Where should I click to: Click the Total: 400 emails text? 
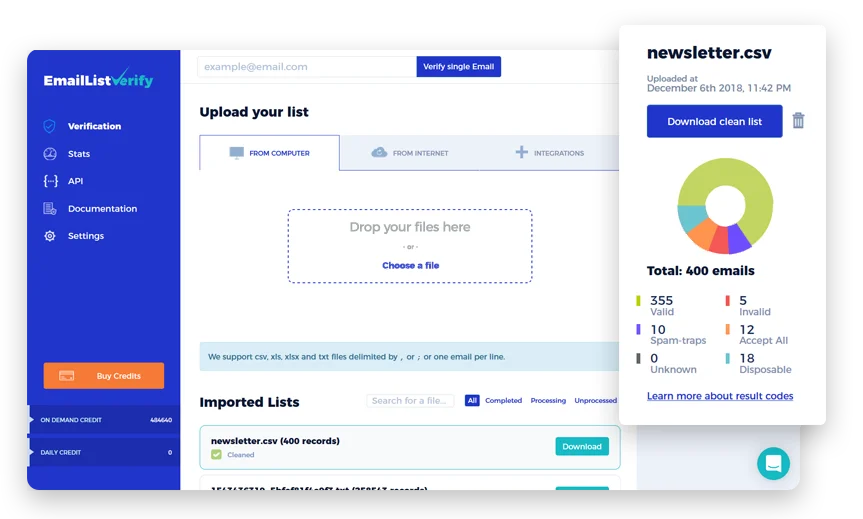point(701,271)
